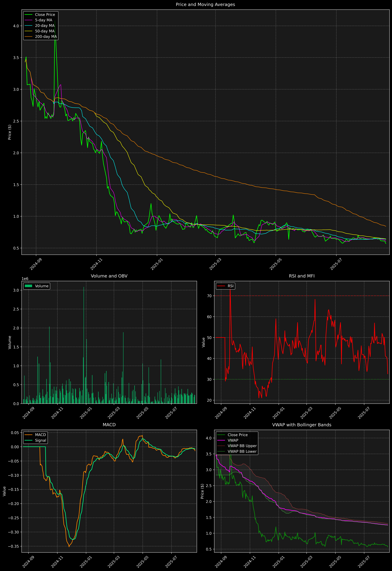Image resolution: width=392 pixels, height=571 pixels.
Task: Click the green Volume legend swatch
Action: point(29,286)
